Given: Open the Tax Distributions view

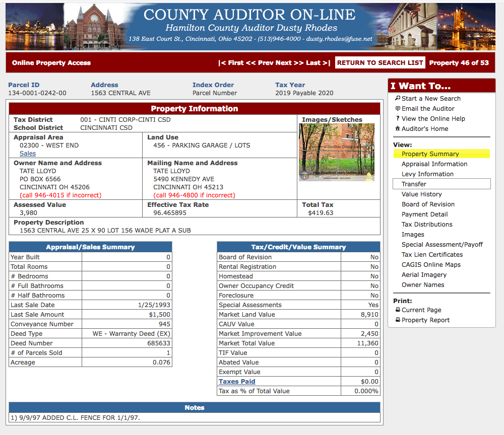Looking at the screenshot, I should coord(427,225).
